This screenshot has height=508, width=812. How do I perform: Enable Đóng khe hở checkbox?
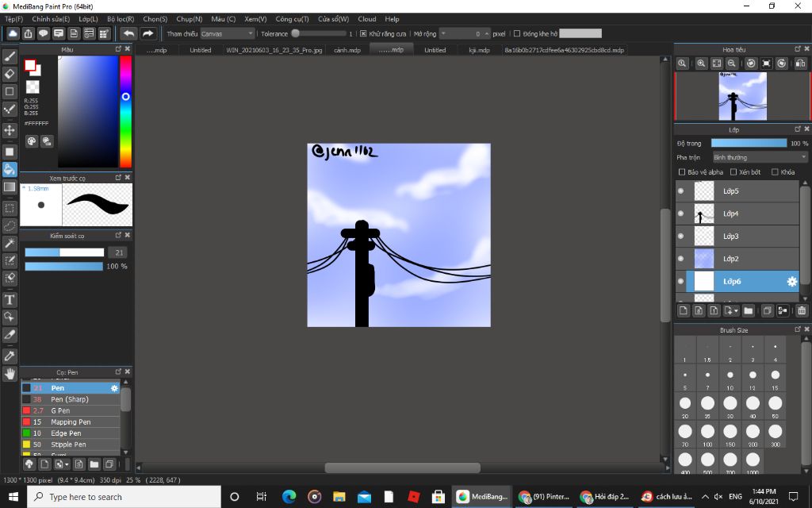click(x=517, y=33)
